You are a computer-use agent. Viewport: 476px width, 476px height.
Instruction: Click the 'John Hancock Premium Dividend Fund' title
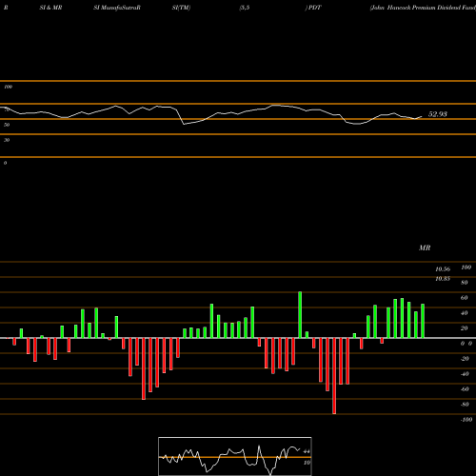pos(423,8)
